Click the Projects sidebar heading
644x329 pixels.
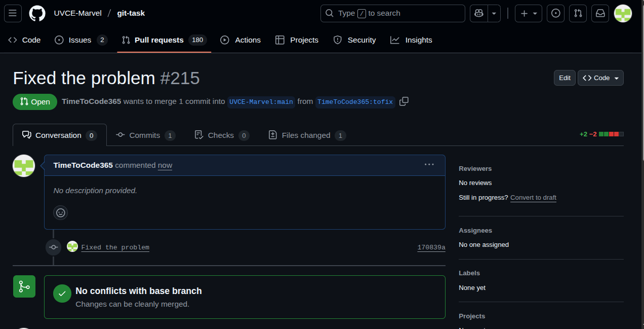tap(472, 316)
